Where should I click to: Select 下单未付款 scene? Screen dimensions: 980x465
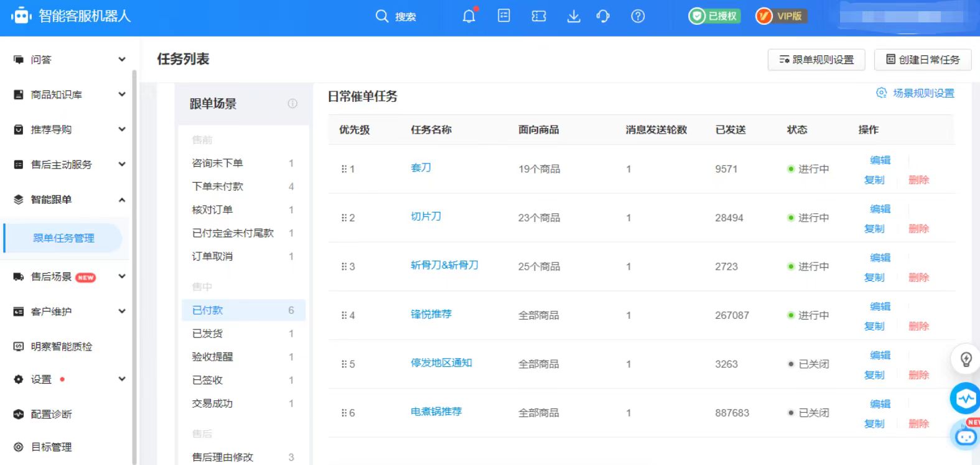(x=243, y=186)
